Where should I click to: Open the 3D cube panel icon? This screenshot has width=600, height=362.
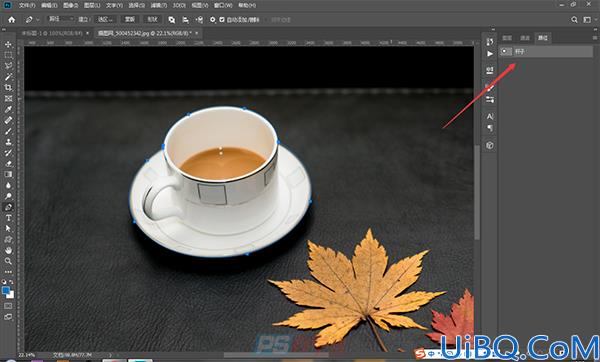(x=490, y=145)
